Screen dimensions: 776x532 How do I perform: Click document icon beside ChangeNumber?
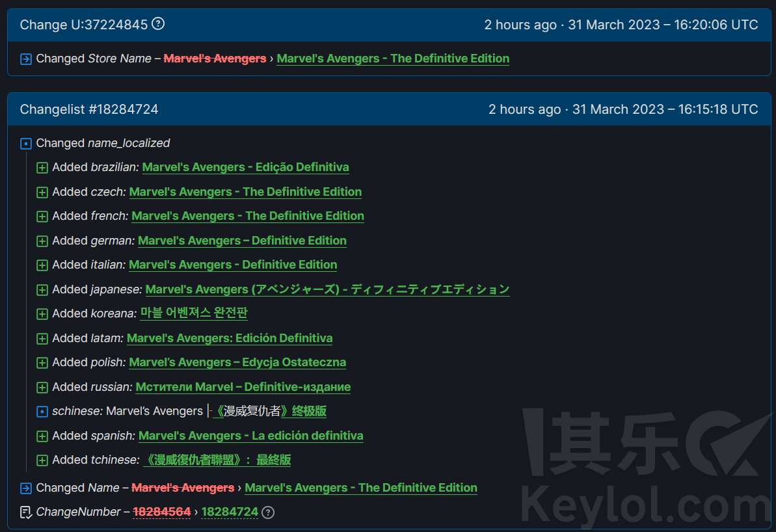click(x=26, y=512)
